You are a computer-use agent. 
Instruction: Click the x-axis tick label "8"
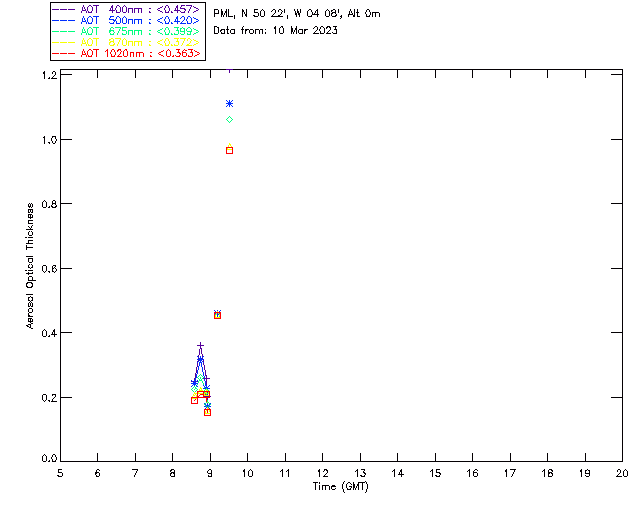[173, 473]
